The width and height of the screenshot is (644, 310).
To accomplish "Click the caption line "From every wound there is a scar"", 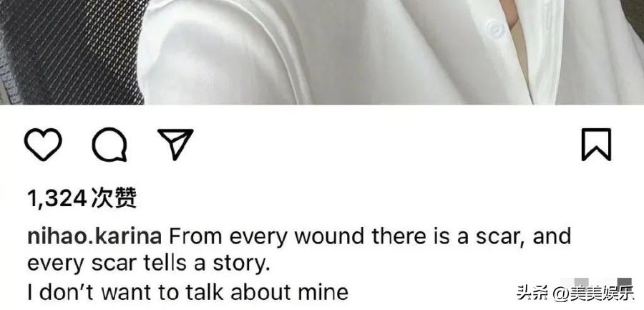I will (344, 237).
